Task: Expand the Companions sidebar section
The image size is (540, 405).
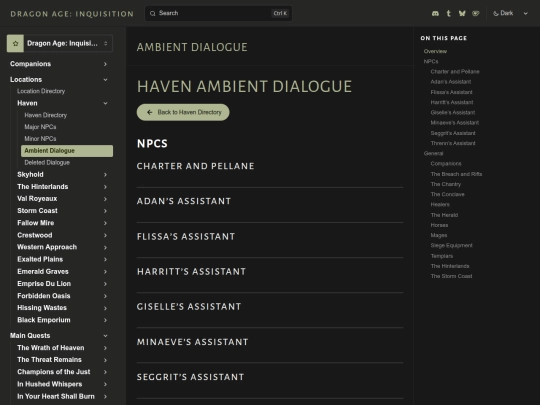Action: pyautogui.click(x=59, y=64)
